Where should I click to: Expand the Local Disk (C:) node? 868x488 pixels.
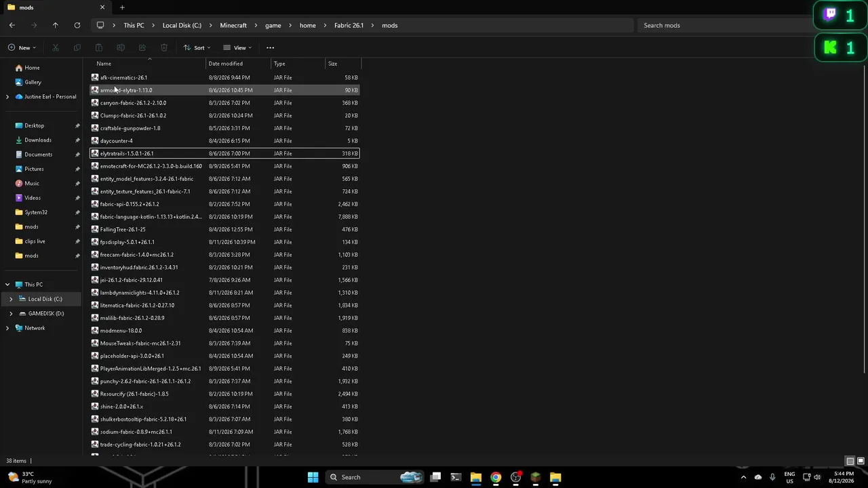coord(11,299)
